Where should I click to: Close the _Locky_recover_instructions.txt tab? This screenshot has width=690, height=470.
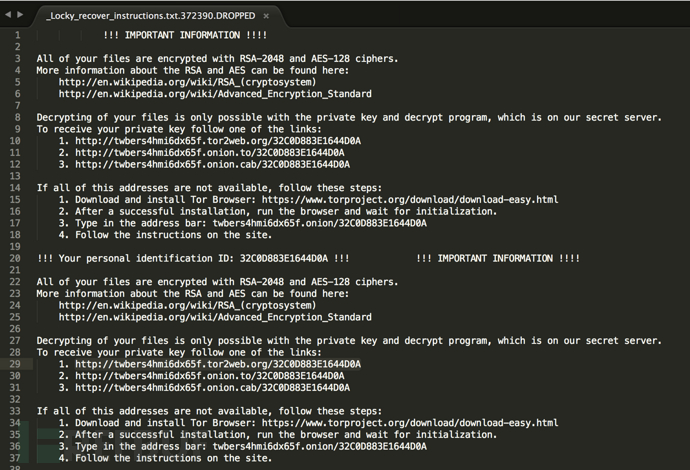pyautogui.click(x=266, y=16)
